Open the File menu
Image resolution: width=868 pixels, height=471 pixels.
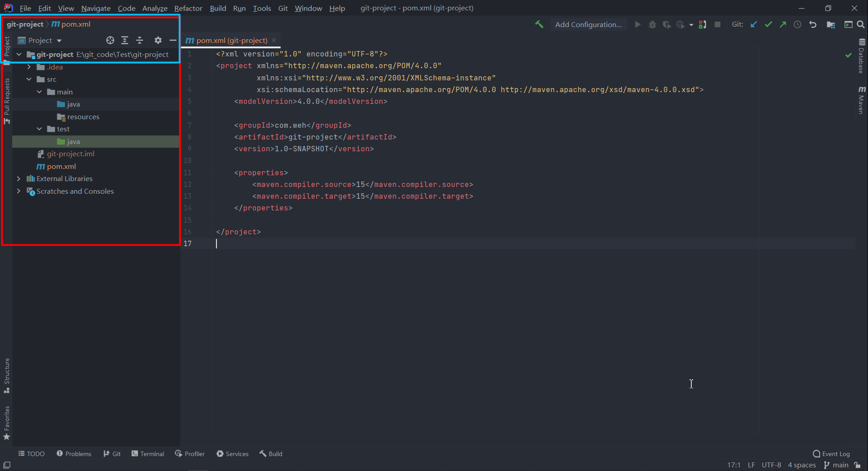coord(25,8)
